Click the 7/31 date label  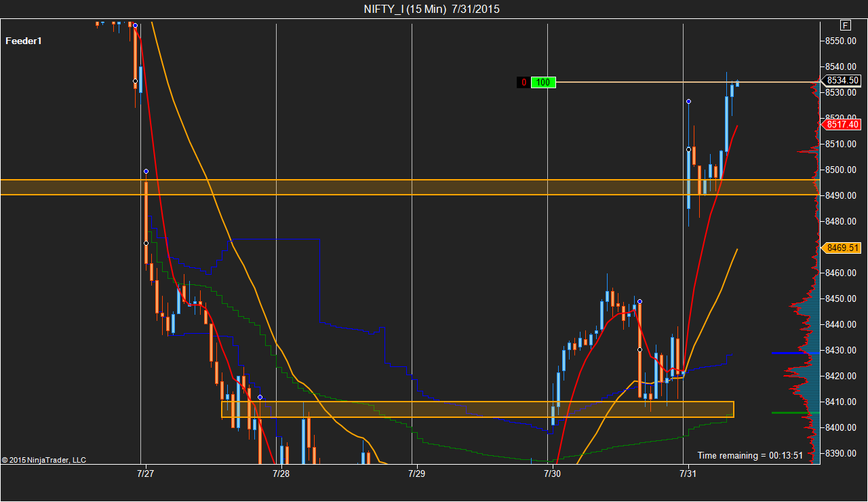(688, 473)
